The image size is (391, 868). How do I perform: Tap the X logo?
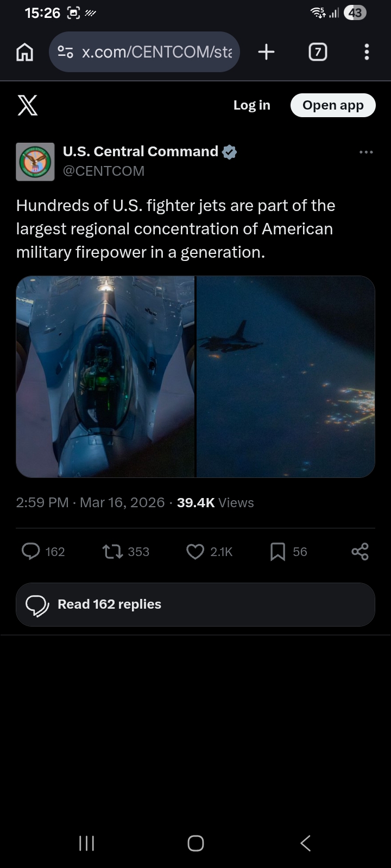[28, 105]
